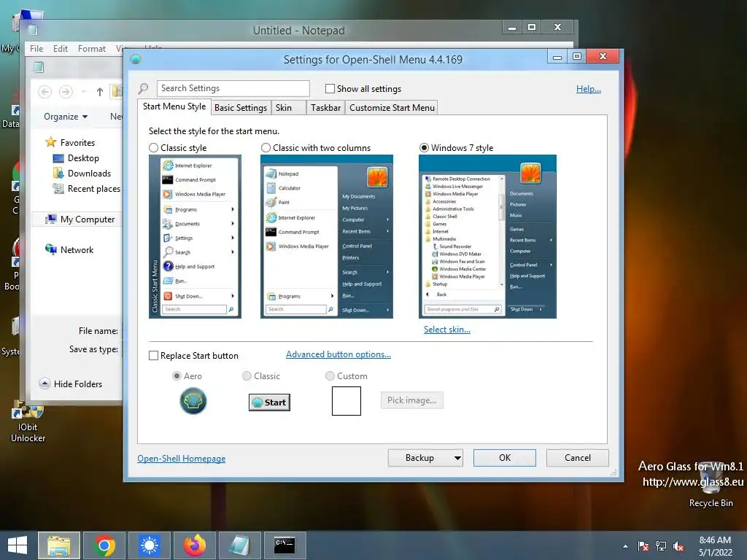747x560 pixels.
Task: Click the Select skin... link
Action: coord(447,329)
